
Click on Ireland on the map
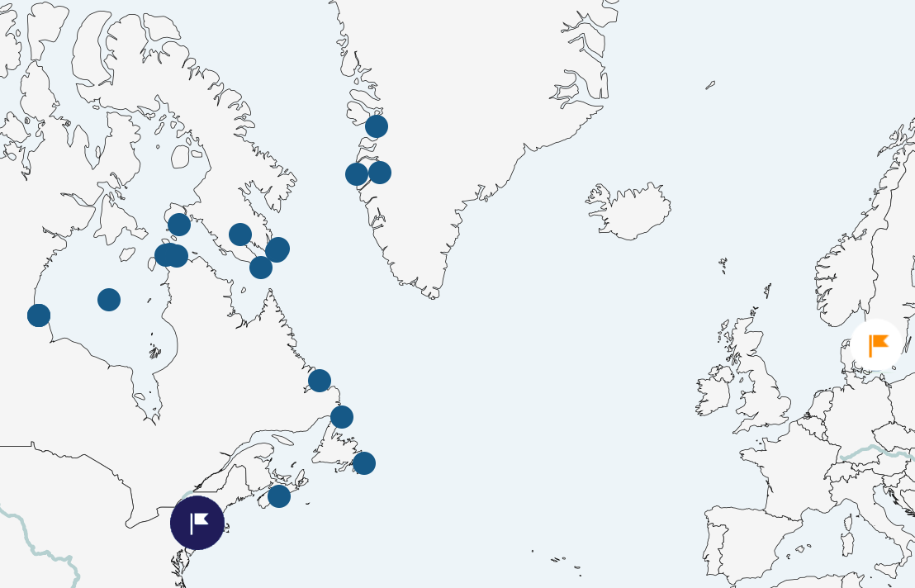[714, 392]
